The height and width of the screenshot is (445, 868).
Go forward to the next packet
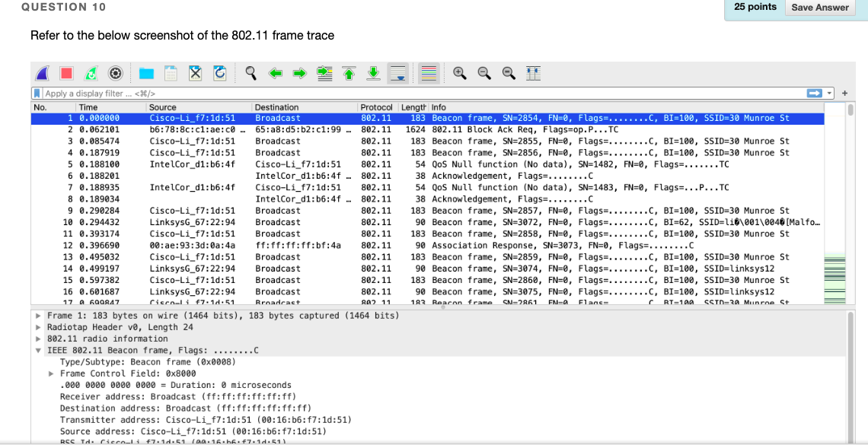[x=299, y=73]
